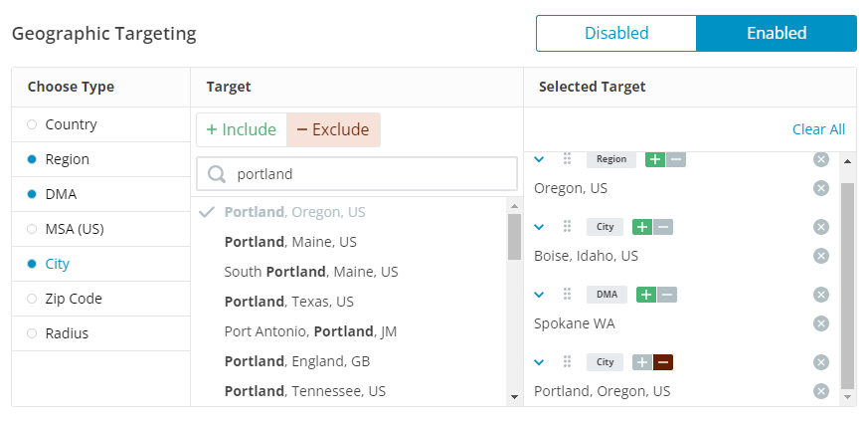Image resolution: width=868 pixels, height=424 pixels.
Task: Click the search magnifier icon
Action: (217, 174)
